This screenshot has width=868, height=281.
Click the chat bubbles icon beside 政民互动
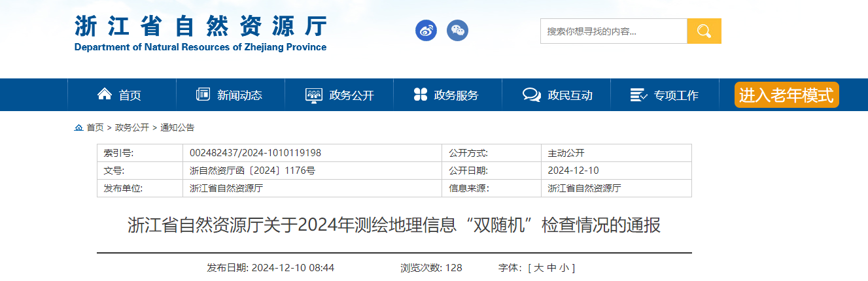pyautogui.click(x=531, y=95)
